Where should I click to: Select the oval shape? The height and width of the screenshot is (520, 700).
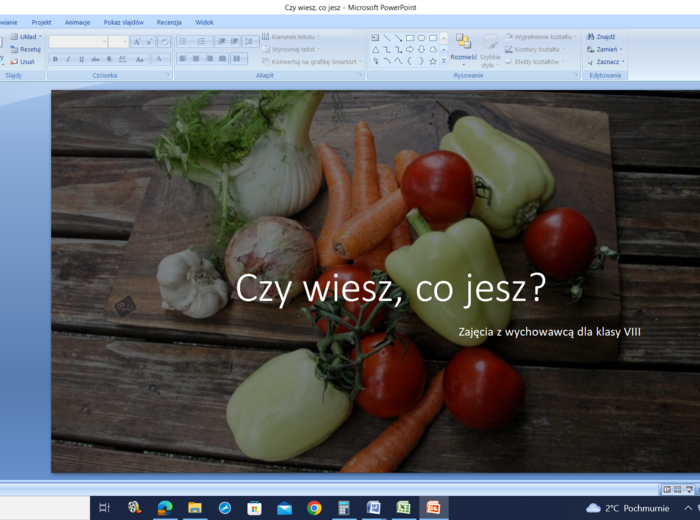click(x=421, y=38)
